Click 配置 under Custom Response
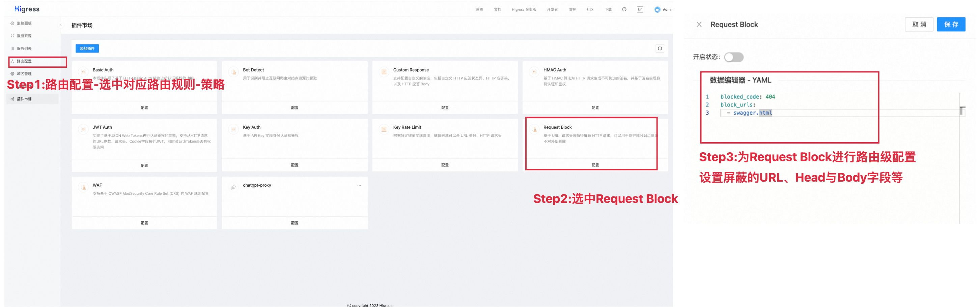The image size is (980, 308). (445, 107)
